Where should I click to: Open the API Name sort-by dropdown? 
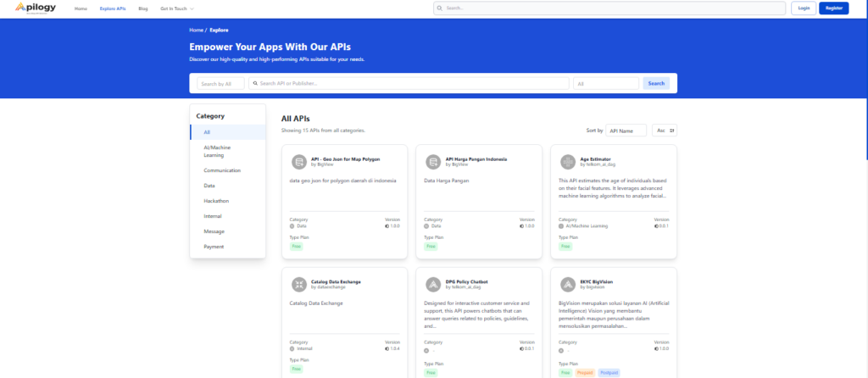[626, 131]
